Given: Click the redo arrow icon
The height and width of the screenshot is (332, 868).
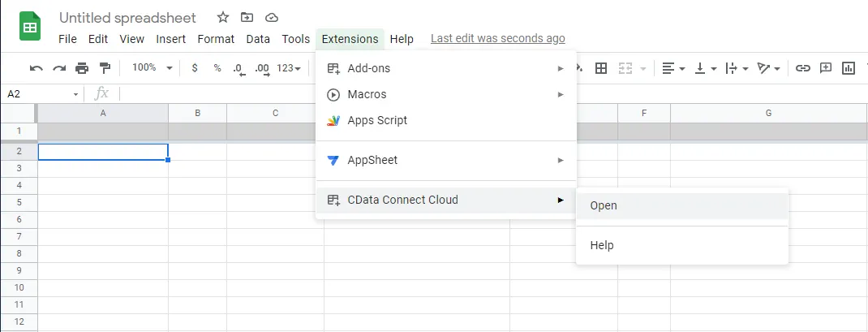Looking at the screenshot, I should (58, 68).
